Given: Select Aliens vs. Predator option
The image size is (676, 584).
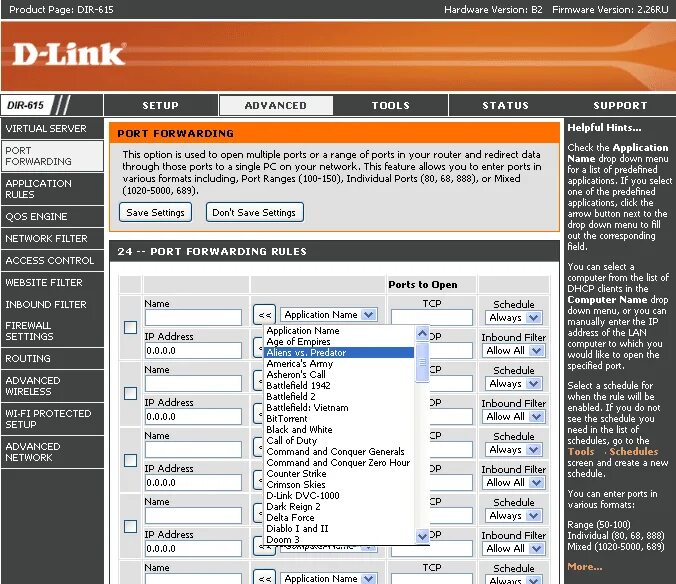Looking at the screenshot, I should (x=339, y=353).
